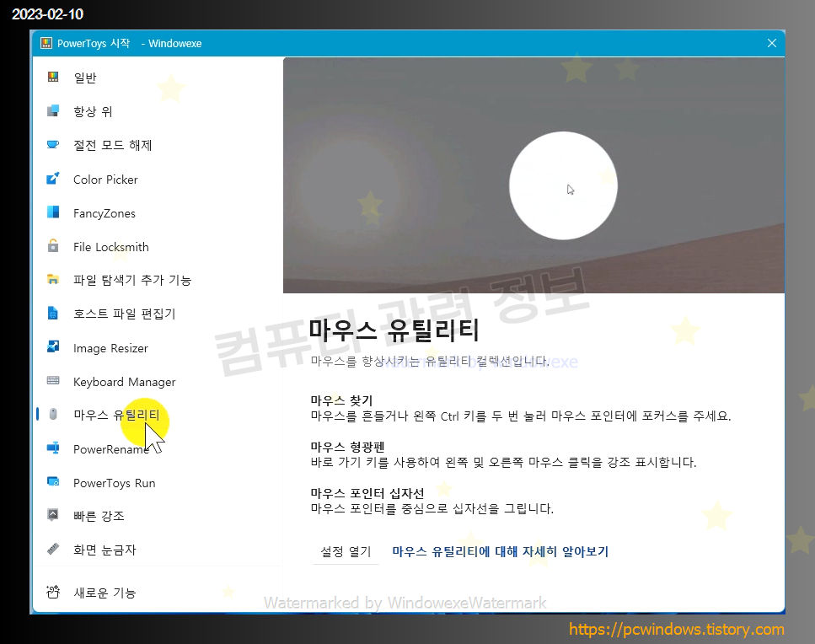The width and height of the screenshot is (815, 644).
Task: Select Image Resizer in the sidebar
Action: [x=158, y=348]
